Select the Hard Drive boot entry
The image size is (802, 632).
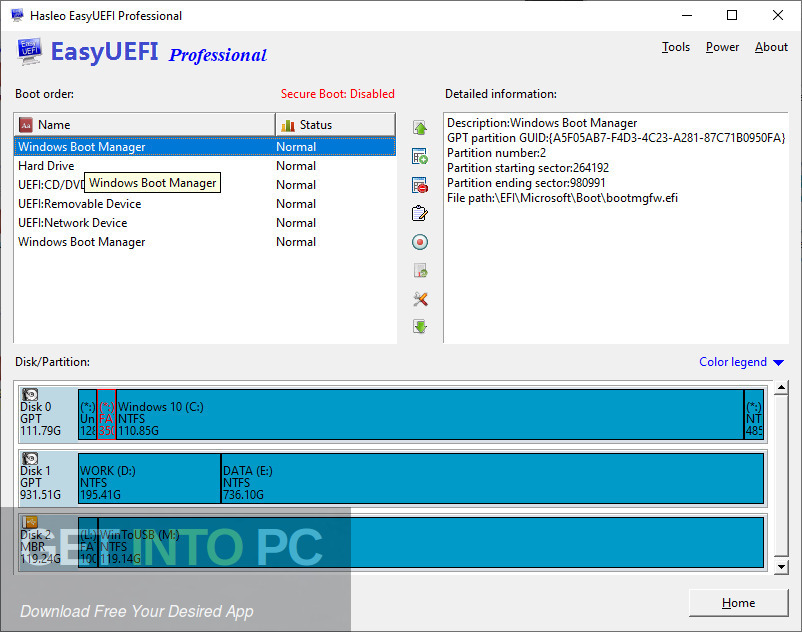pyautogui.click(x=205, y=166)
